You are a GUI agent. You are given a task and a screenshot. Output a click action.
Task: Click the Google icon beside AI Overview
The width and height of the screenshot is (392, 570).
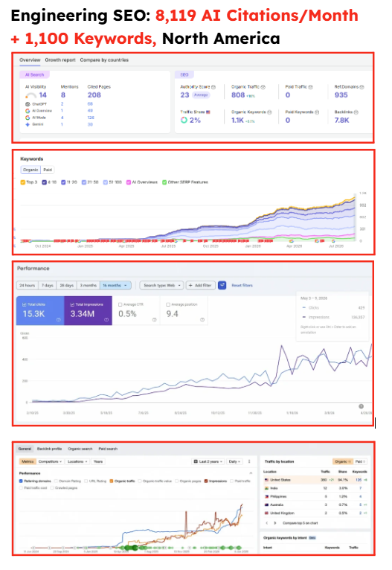coord(28,111)
